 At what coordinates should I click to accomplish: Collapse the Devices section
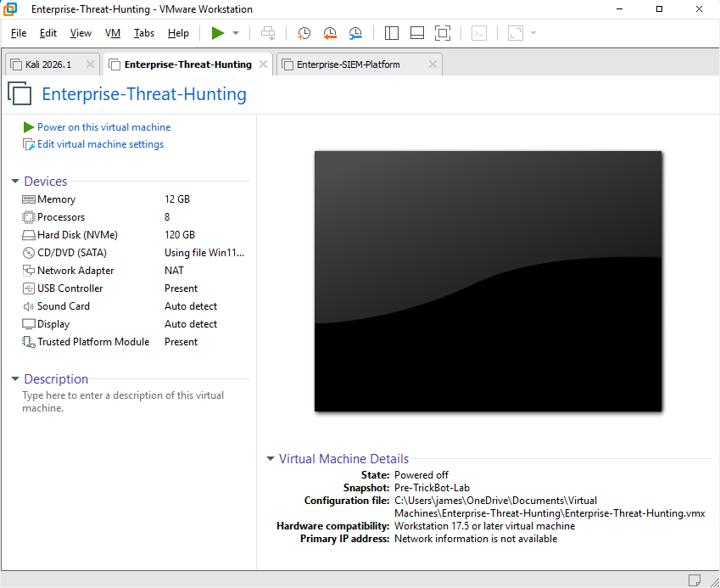pos(15,182)
